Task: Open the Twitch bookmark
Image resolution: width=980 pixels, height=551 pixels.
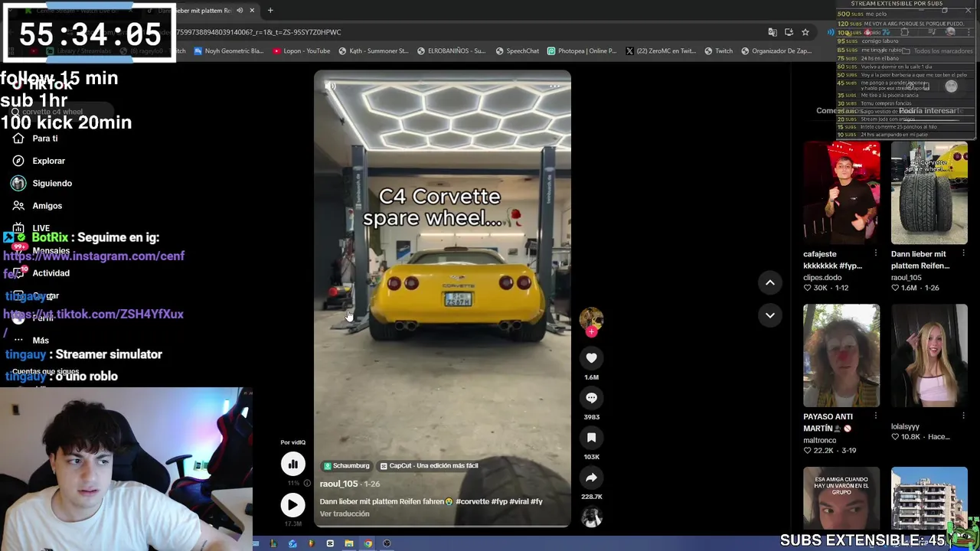Action: point(718,51)
